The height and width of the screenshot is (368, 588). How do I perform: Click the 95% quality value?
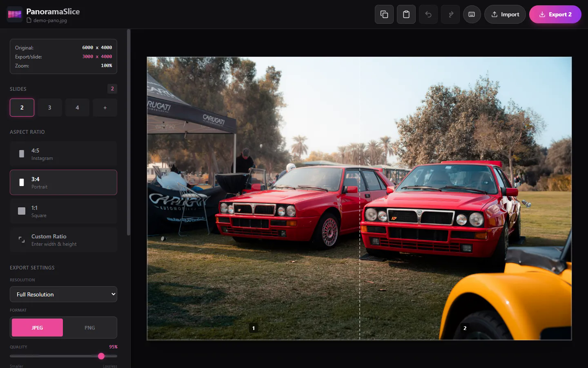113,347
